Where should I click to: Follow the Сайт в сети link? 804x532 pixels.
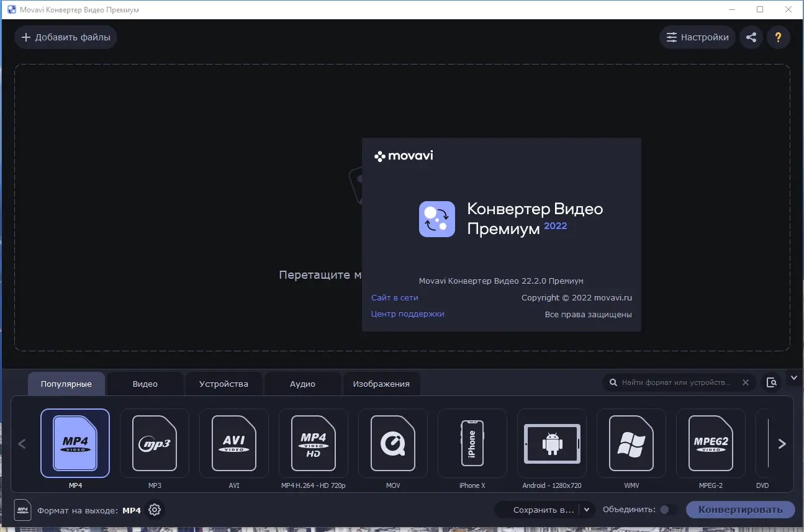(x=395, y=298)
